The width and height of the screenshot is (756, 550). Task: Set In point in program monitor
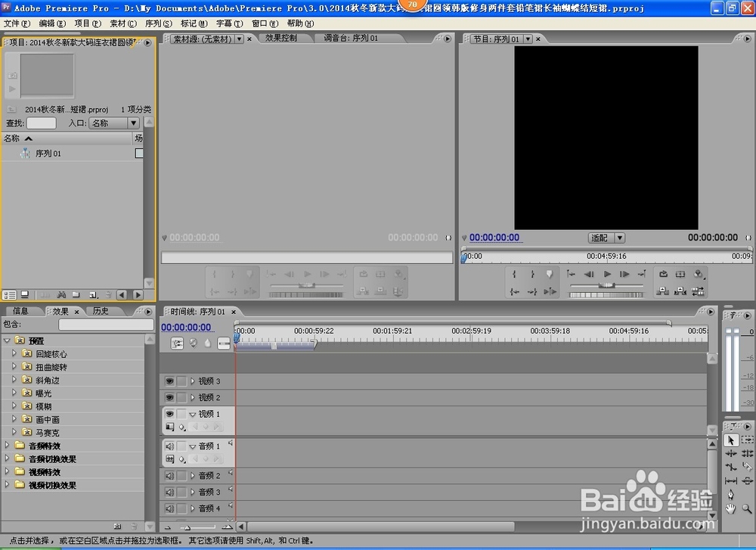click(x=514, y=274)
